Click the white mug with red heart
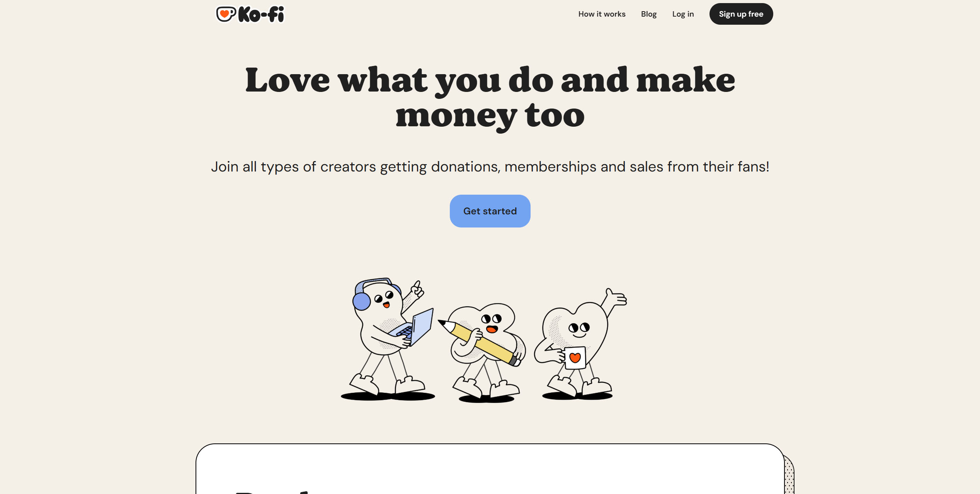Screen dimensions: 980x494 tap(574, 358)
